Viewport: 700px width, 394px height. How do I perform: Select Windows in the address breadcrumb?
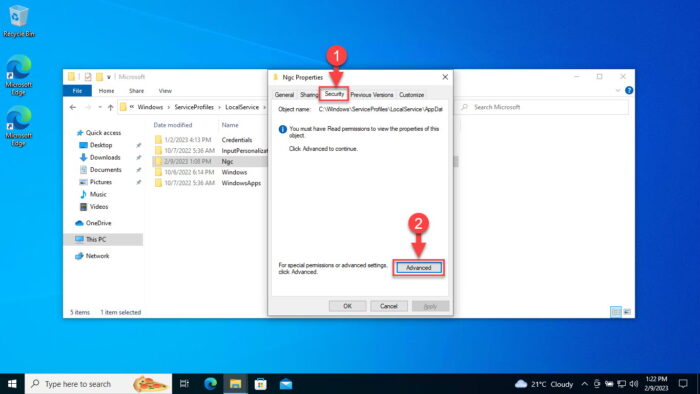pos(150,107)
